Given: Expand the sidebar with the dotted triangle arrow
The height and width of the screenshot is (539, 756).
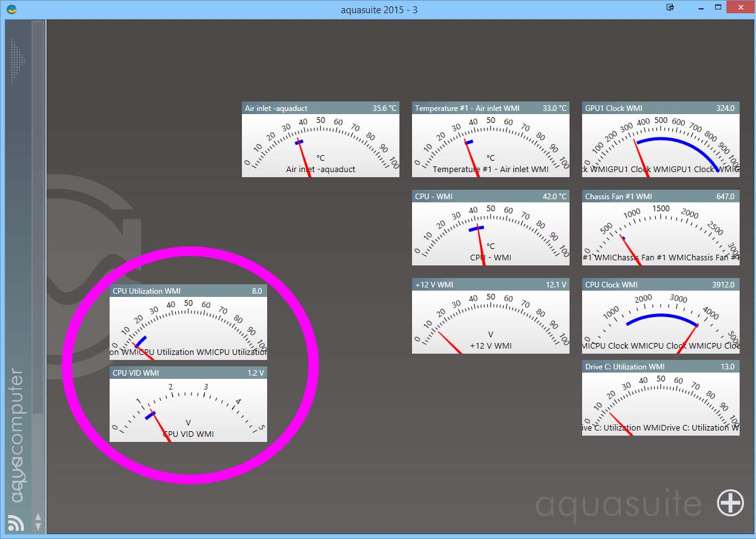Looking at the screenshot, I should [18, 61].
